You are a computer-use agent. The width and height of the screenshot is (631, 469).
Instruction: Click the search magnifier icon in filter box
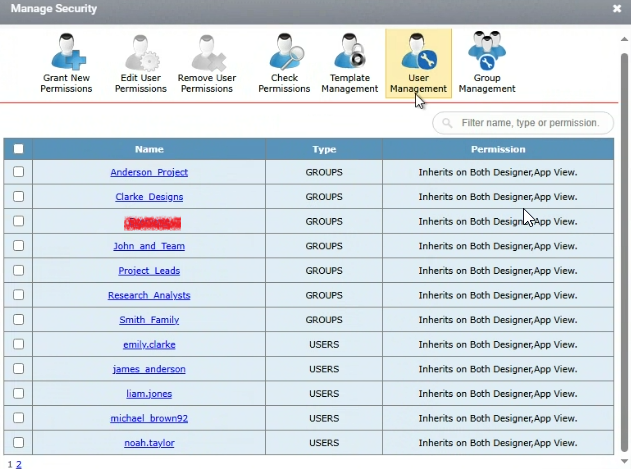447,123
